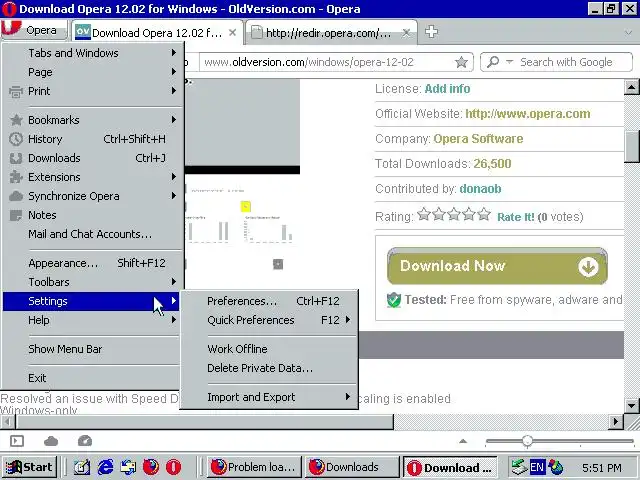
Task: Click the download-tray icon beside Downloads
Action: point(16,158)
